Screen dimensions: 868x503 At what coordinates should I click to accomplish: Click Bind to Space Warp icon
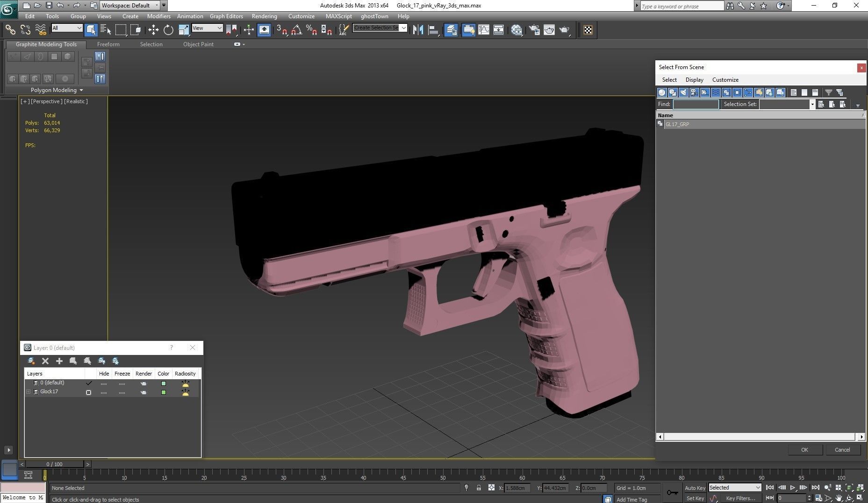tap(41, 30)
